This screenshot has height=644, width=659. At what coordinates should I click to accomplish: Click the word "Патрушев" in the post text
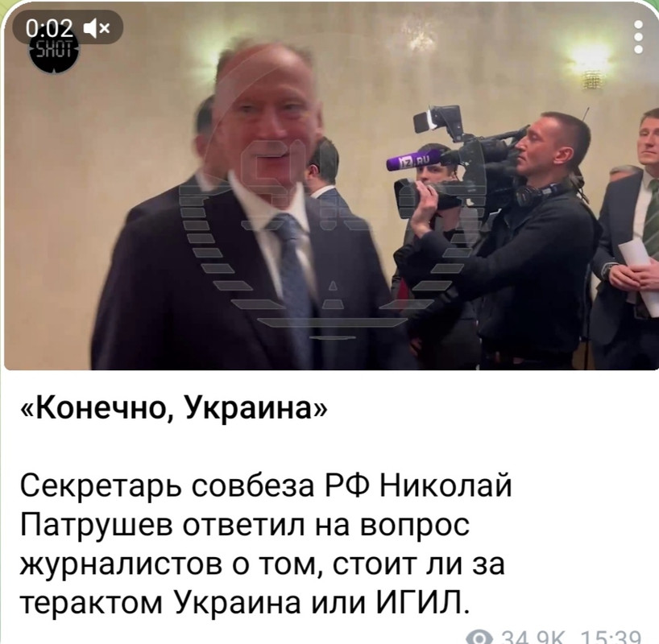(96, 526)
